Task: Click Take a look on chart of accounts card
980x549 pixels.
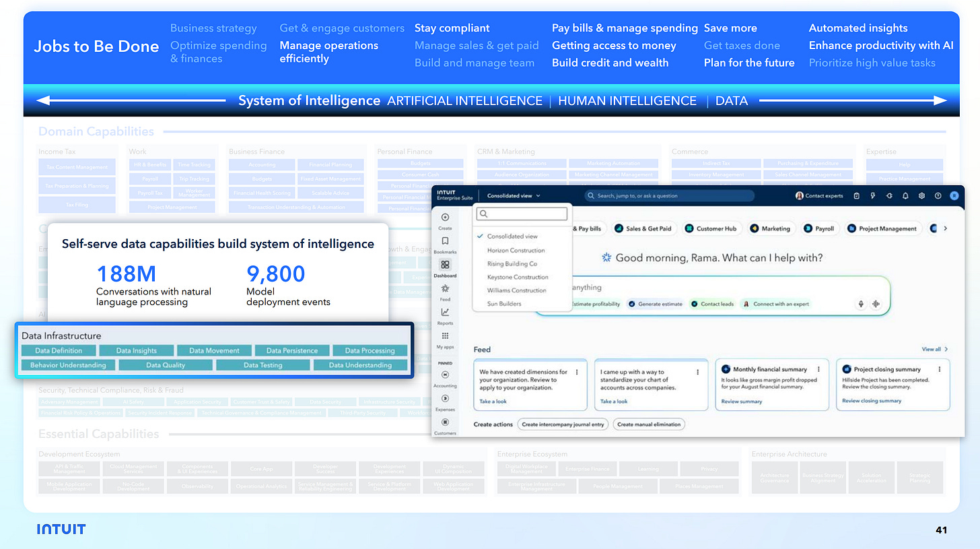Action: [614, 401]
